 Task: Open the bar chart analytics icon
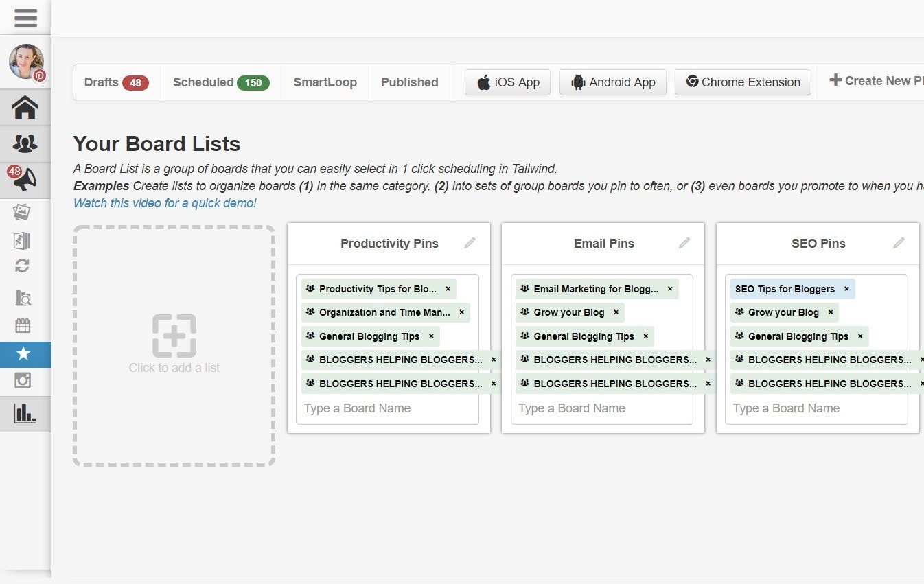click(25, 413)
